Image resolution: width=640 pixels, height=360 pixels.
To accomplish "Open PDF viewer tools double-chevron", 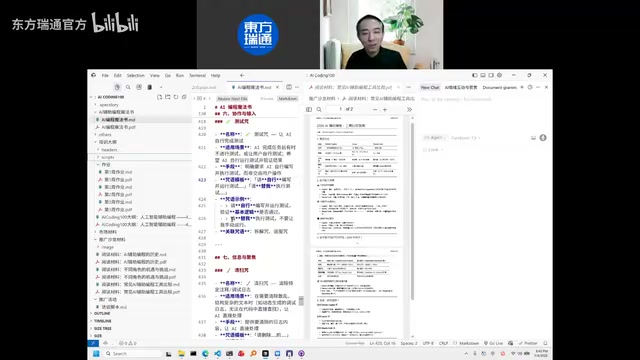I will click(409, 109).
